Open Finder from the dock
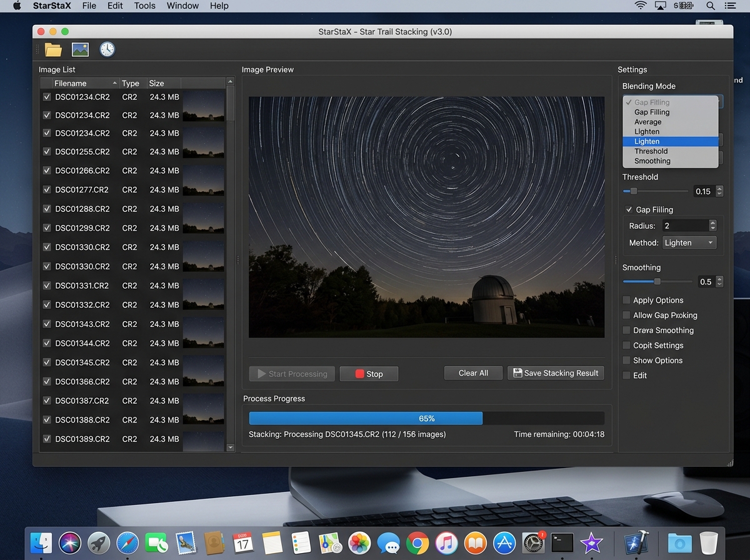Image resolution: width=750 pixels, height=560 pixels. point(41,542)
